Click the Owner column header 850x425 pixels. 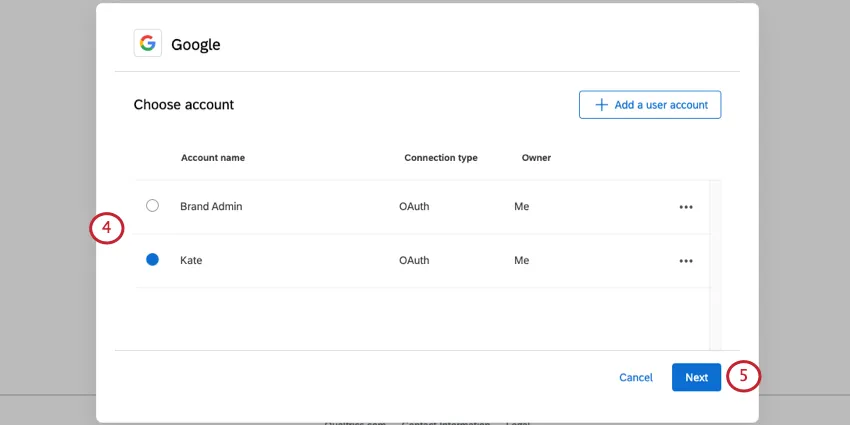tap(536, 158)
